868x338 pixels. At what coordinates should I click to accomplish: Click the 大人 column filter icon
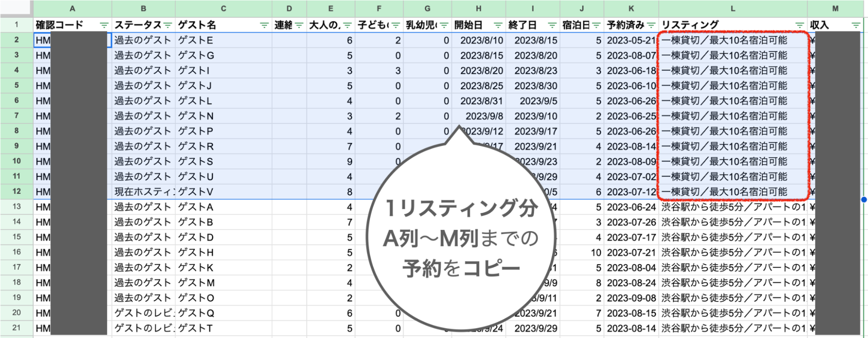pyautogui.click(x=347, y=25)
